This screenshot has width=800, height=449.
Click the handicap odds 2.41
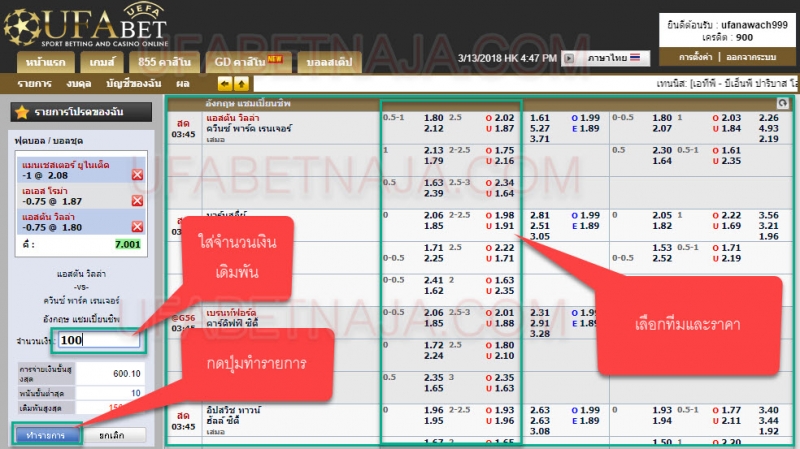[x=434, y=280]
